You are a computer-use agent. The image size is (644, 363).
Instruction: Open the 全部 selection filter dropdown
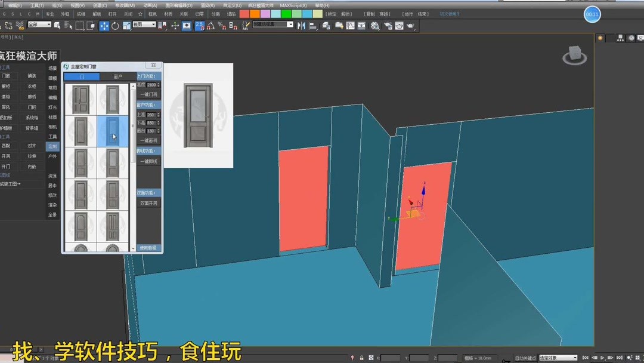[39, 25]
